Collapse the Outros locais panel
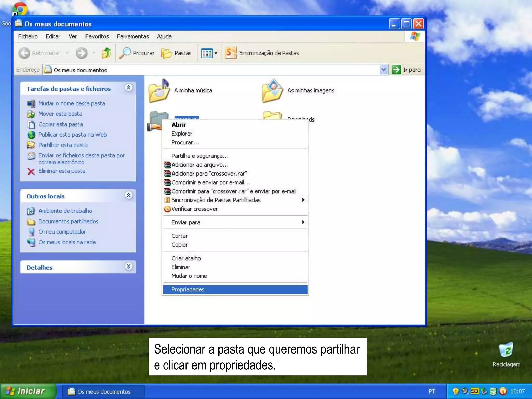Viewport: 532px width, 399px height. pos(129,195)
